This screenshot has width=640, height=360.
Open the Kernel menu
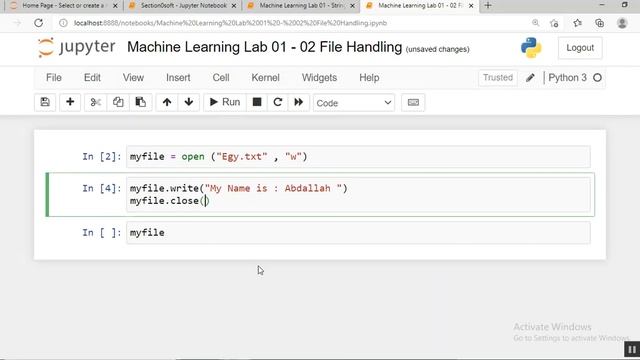(265, 78)
